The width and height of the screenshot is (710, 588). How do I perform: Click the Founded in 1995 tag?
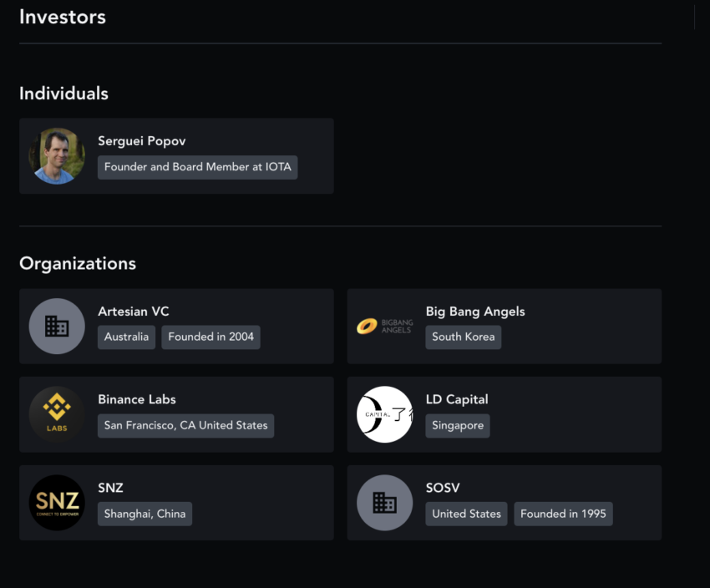(563, 514)
